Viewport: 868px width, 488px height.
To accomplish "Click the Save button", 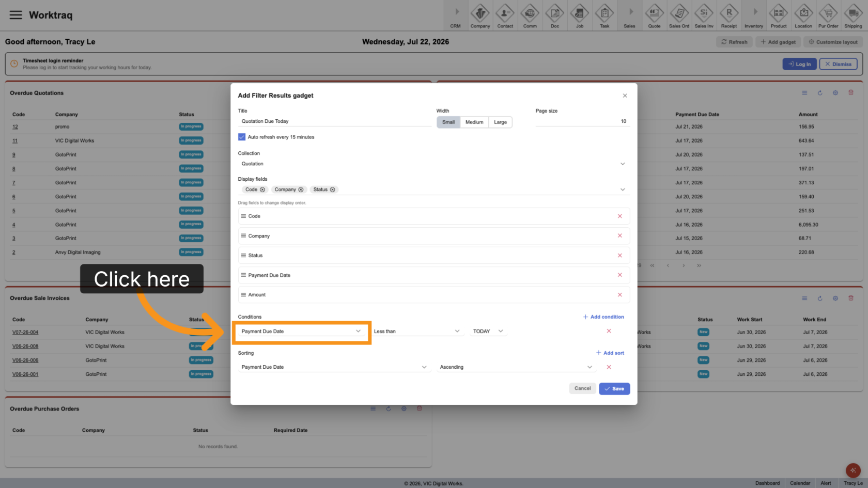I will (614, 389).
